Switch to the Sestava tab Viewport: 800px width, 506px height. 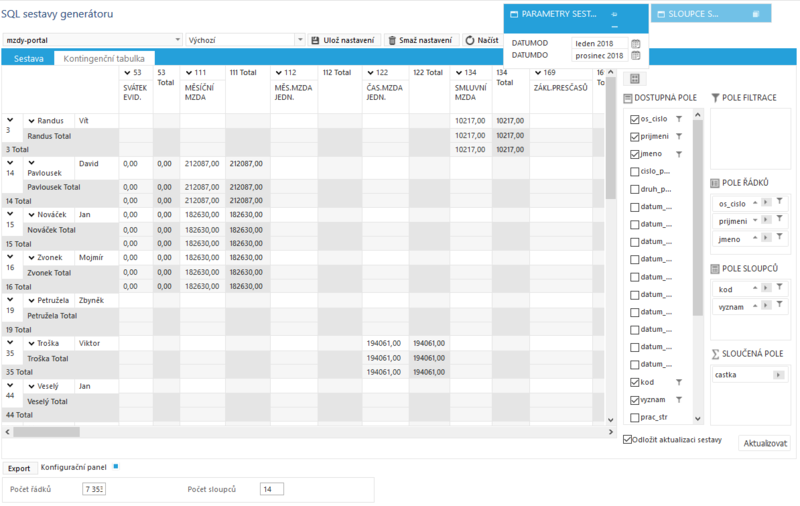pyautogui.click(x=29, y=59)
